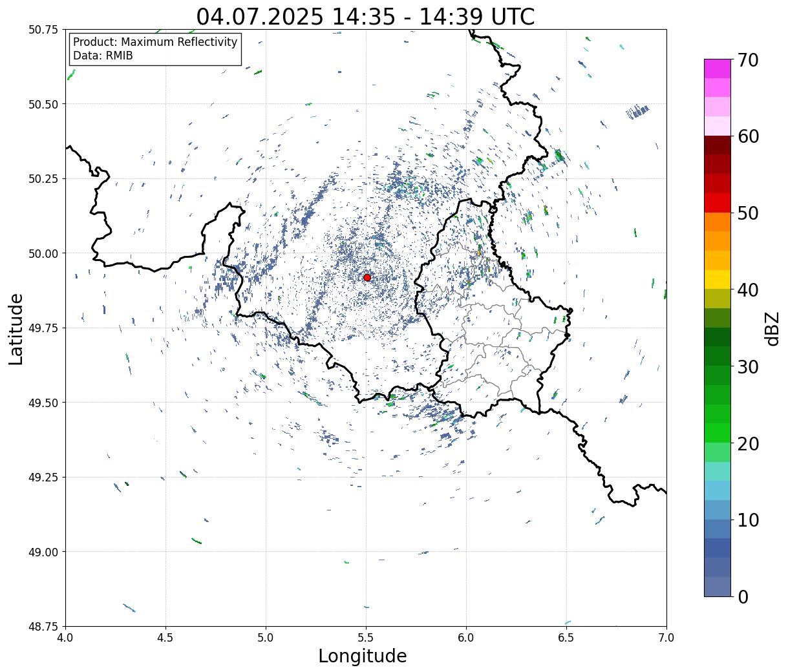Click the latitude tick label 50.50

(x=43, y=104)
